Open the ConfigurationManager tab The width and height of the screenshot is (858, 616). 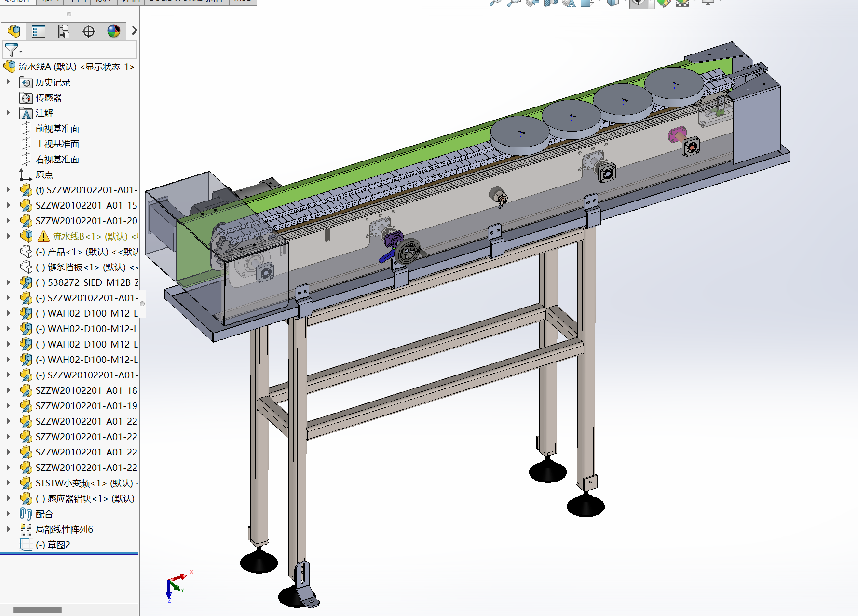click(x=64, y=31)
